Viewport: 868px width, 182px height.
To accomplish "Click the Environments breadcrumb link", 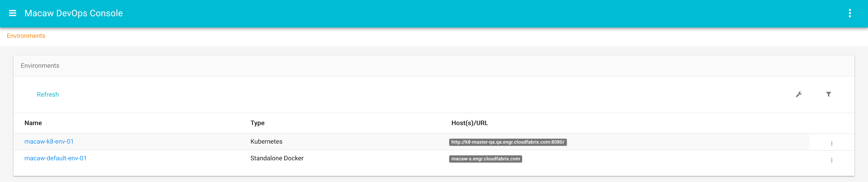I will coord(26,36).
